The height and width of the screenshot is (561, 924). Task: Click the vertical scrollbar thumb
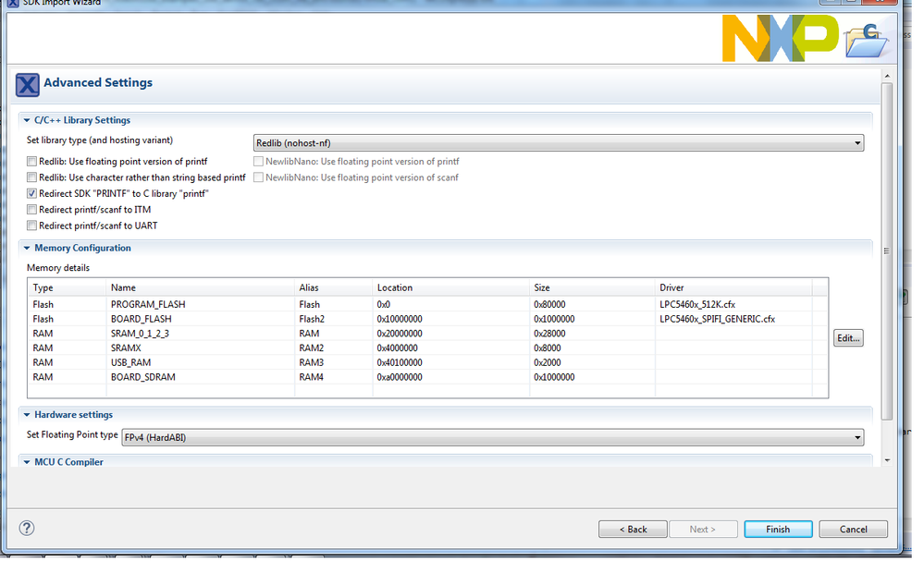[x=887, y=250]
